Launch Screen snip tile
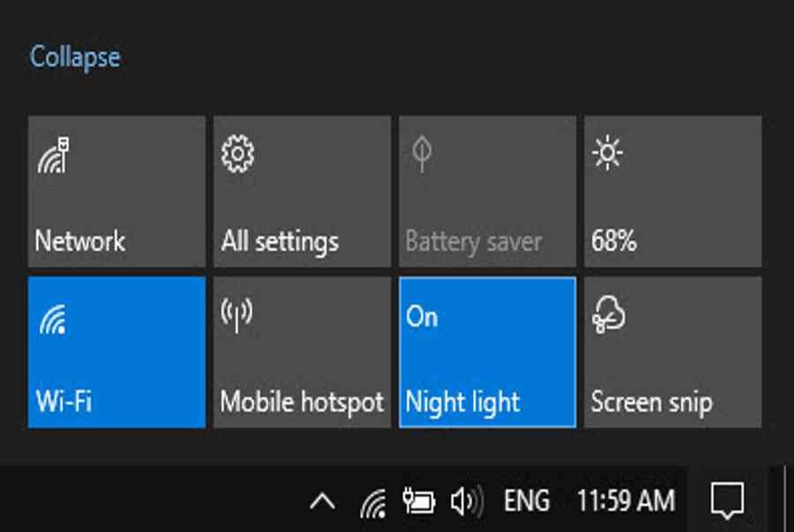The image size is (794, 532). click(x=673, y=352)
